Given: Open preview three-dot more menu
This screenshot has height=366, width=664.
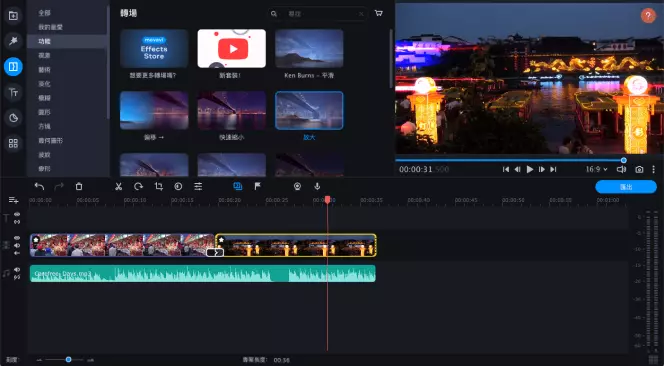Looking at the screenshot, I should click(x=653, y=169).
